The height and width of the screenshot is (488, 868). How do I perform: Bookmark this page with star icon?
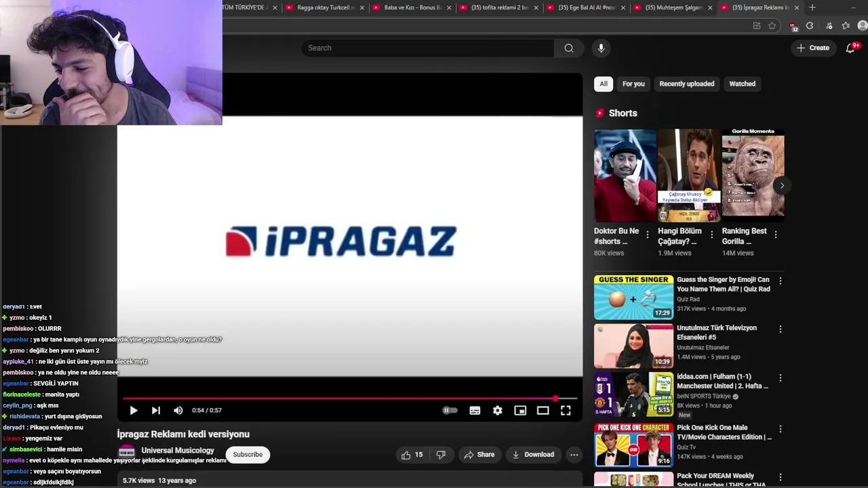pos(772,26)
